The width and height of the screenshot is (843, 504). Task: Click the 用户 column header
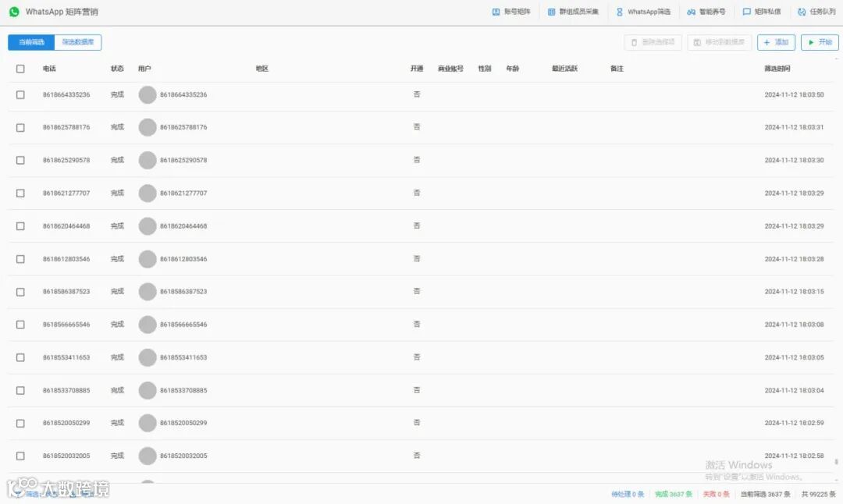coord(144,69)
